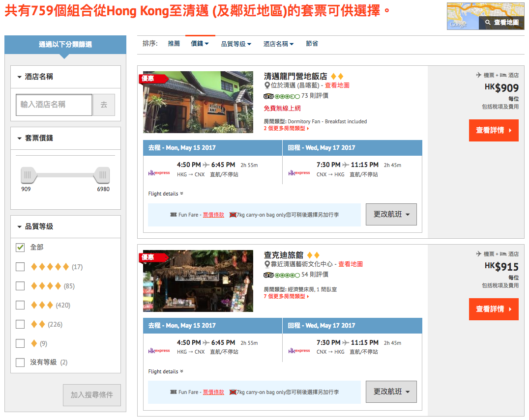Expand Flight details for 清邁龍門營地飯店
The width and height of the screenshot is (529, 420).
coord(166,194)
